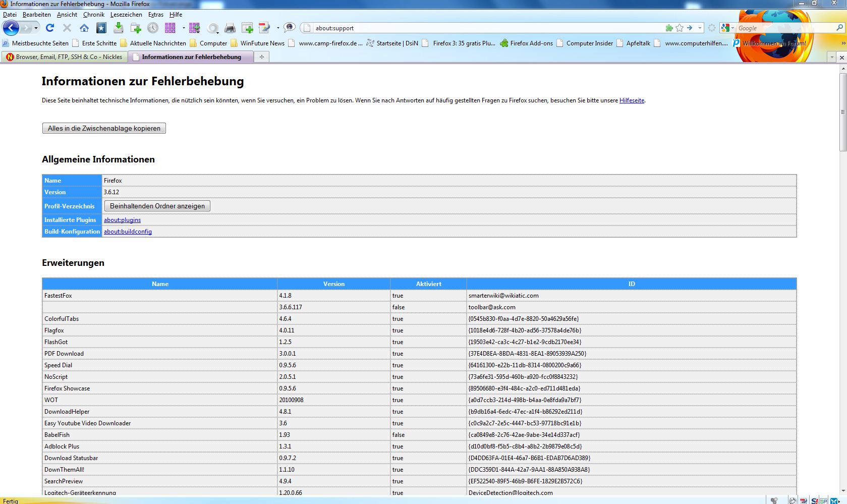Screen dimensions: 847x504
Task: Click the add-to-Speed-Dial grid plus icon
Action: pos(195,28)
